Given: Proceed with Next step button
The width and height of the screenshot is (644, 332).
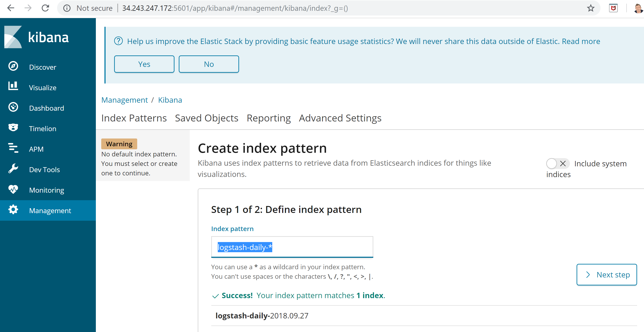Looking at the screenshot, I should click(x=607, y=275).
